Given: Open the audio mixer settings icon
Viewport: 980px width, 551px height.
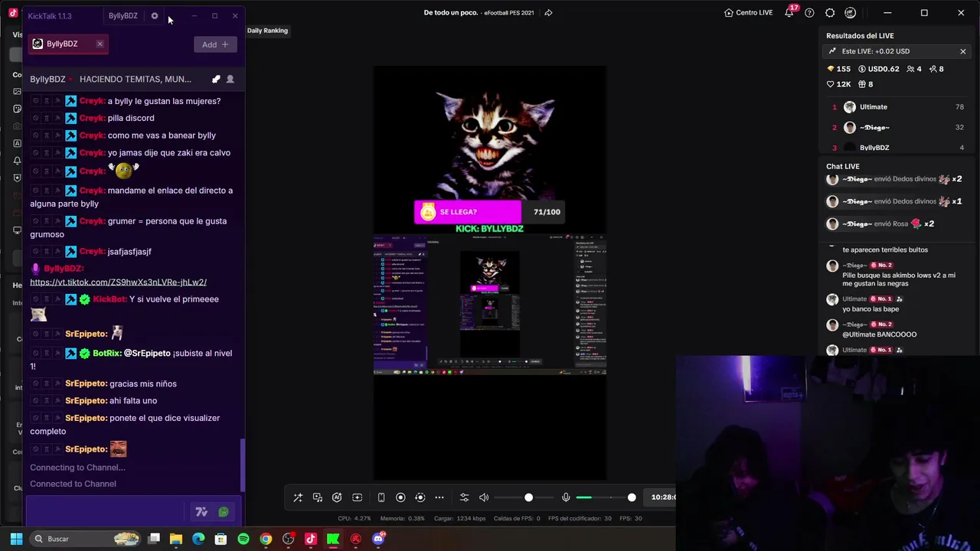Looking at the screenshot, I should [x=464, y=497].
